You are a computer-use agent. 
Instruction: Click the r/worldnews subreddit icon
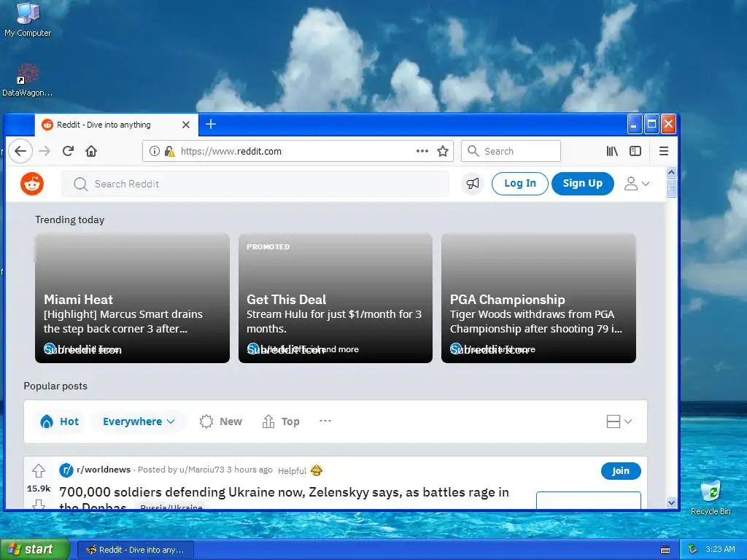[x=66, y=470]
